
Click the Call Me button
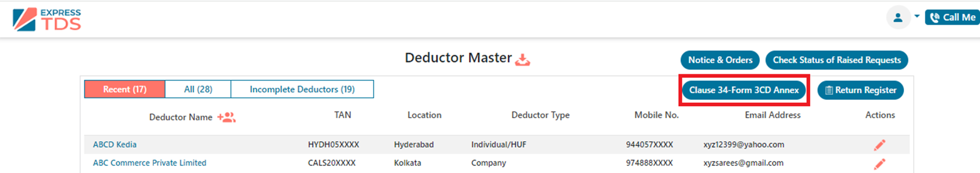[952, 17]
